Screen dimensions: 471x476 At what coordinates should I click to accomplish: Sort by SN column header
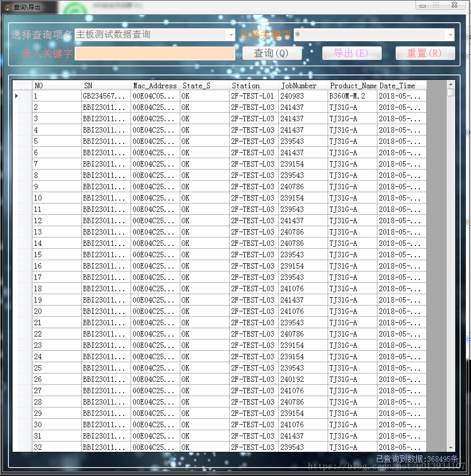(x=106, y=85)
